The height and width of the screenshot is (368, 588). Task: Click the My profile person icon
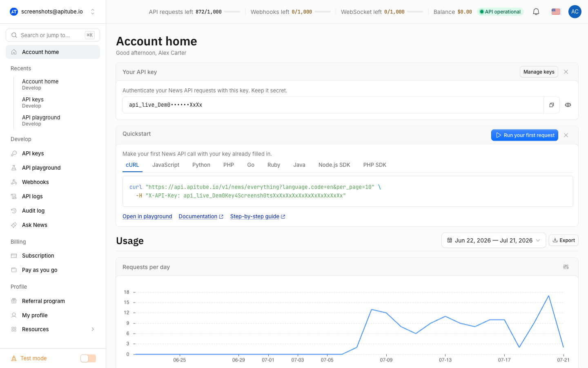point(14,315)
